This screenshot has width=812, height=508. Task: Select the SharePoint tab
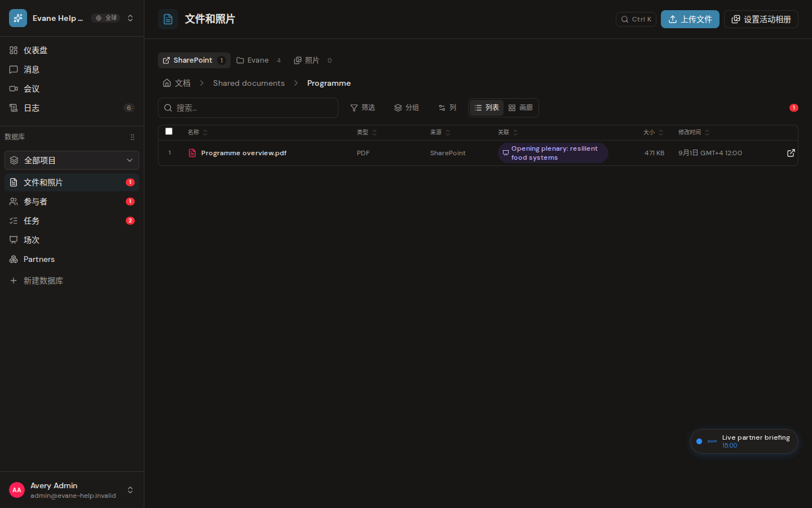194,60
